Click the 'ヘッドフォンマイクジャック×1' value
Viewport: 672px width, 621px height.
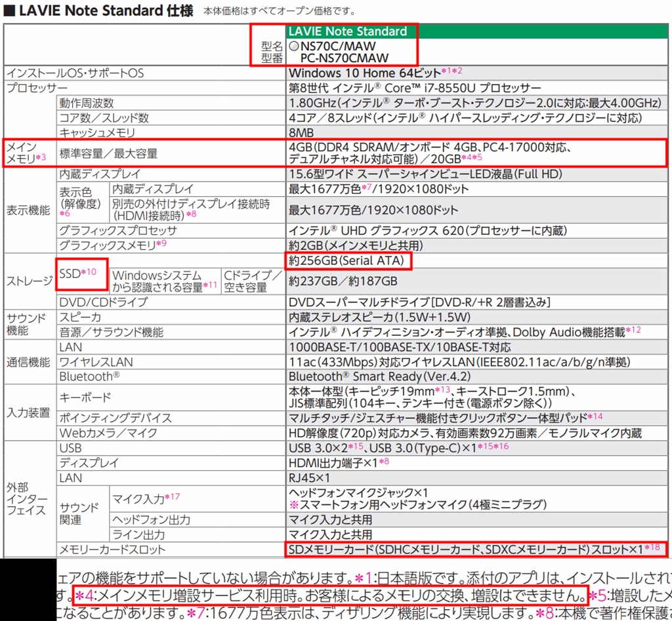(x=358, y=492)
